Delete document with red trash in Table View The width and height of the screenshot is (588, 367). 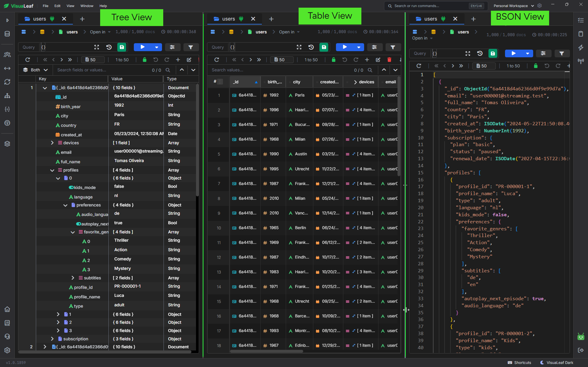[x=389, y=60]
